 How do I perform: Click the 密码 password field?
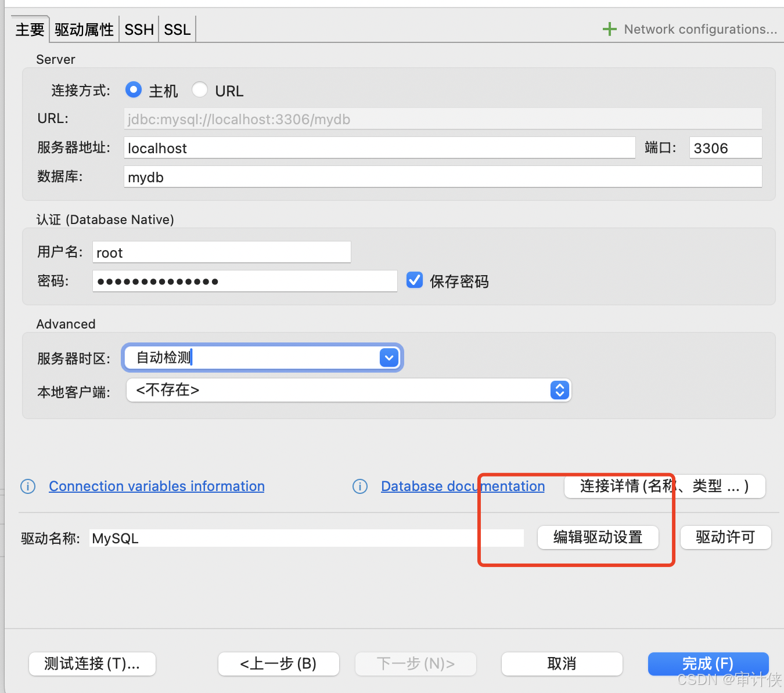tap(245, 281)
